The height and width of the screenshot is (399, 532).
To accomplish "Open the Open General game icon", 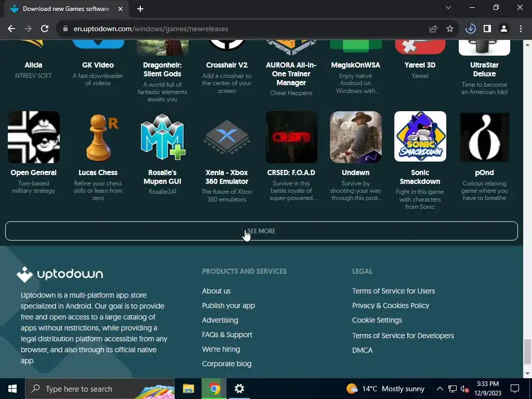I will click(x=34, y=137).
